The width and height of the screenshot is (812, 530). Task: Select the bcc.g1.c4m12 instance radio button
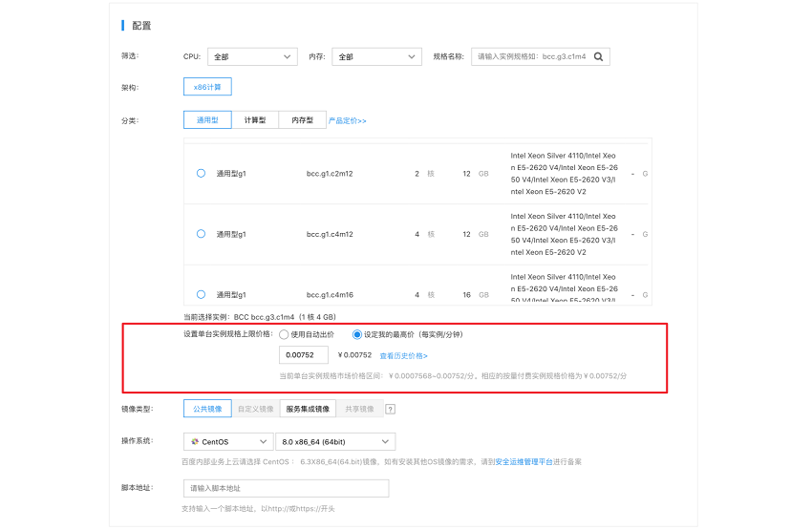pos(201,234)
